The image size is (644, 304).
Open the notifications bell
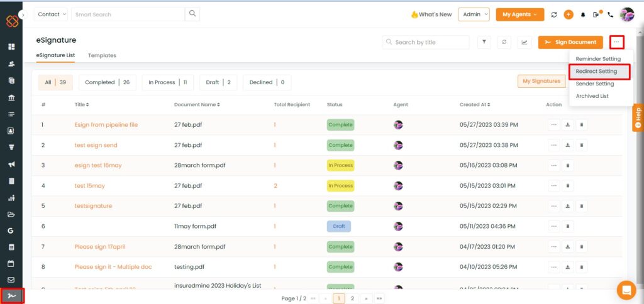tap(583, 14)
